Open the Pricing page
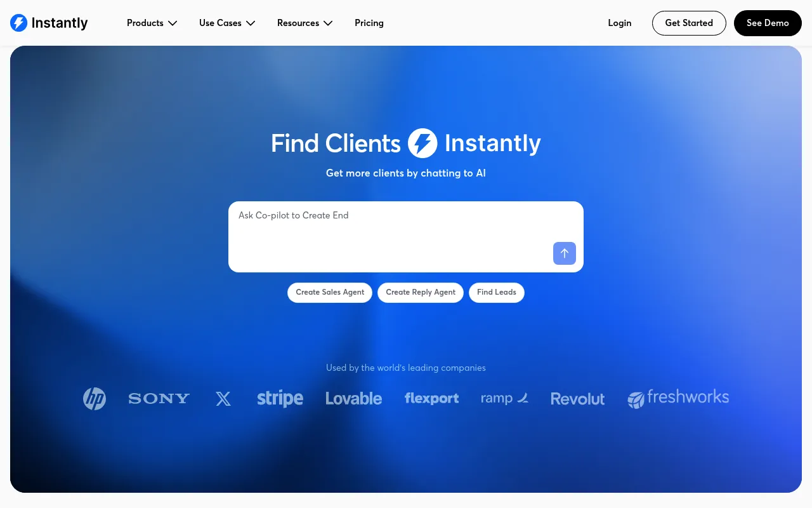 [369, 23]
